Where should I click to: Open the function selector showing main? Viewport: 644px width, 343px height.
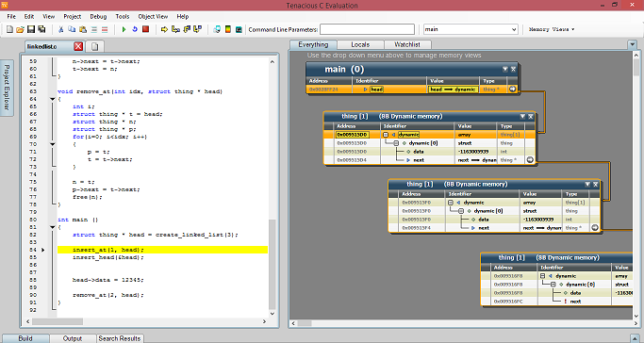tap(471, 29)
